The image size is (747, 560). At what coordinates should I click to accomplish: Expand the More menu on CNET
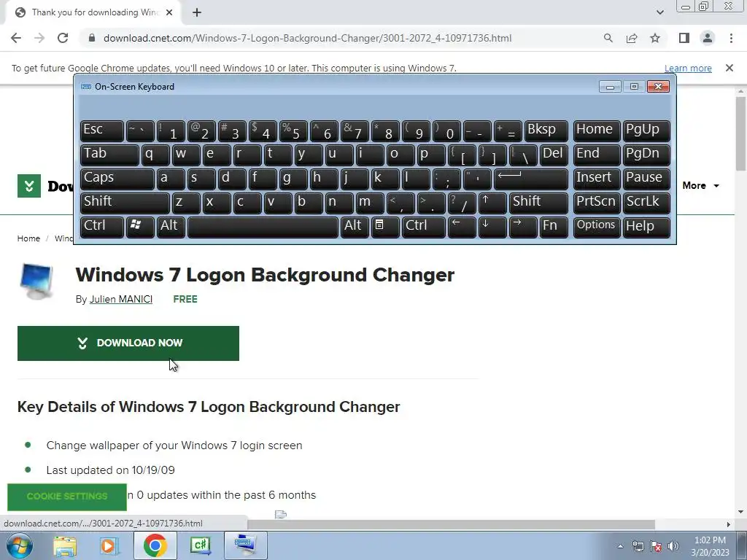pyautogui.click(x=700, y=186)
